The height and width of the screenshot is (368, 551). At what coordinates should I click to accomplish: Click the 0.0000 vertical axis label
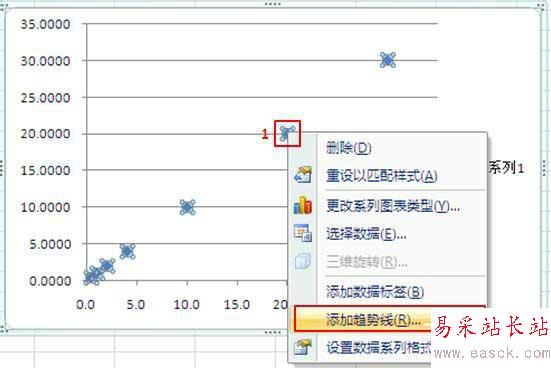(50, 281)
